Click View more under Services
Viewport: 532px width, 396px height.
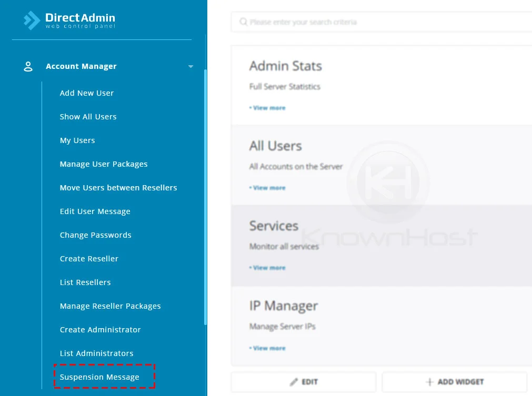pos(268,268)
